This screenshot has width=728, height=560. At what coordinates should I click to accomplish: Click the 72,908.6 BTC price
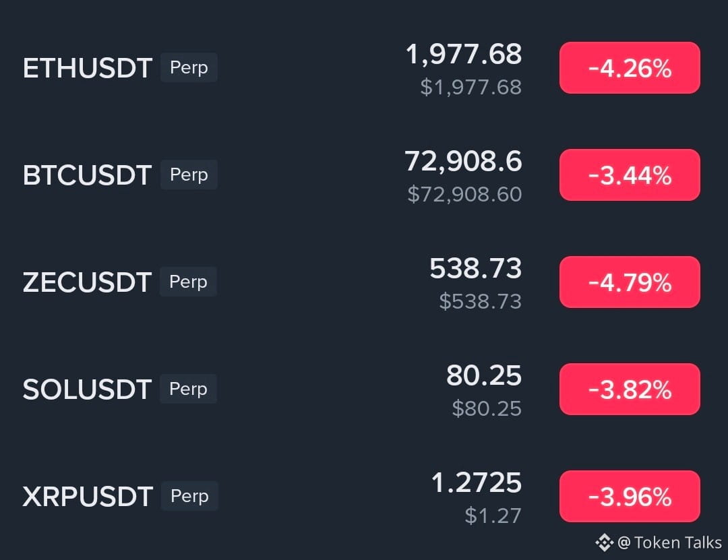click(463, 162)
